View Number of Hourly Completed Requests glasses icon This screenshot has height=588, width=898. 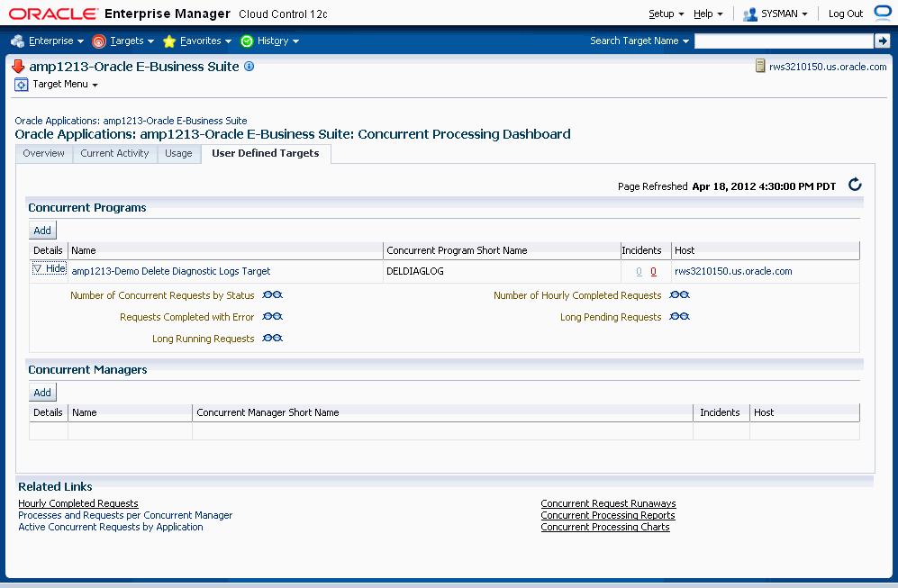[680, 294]
